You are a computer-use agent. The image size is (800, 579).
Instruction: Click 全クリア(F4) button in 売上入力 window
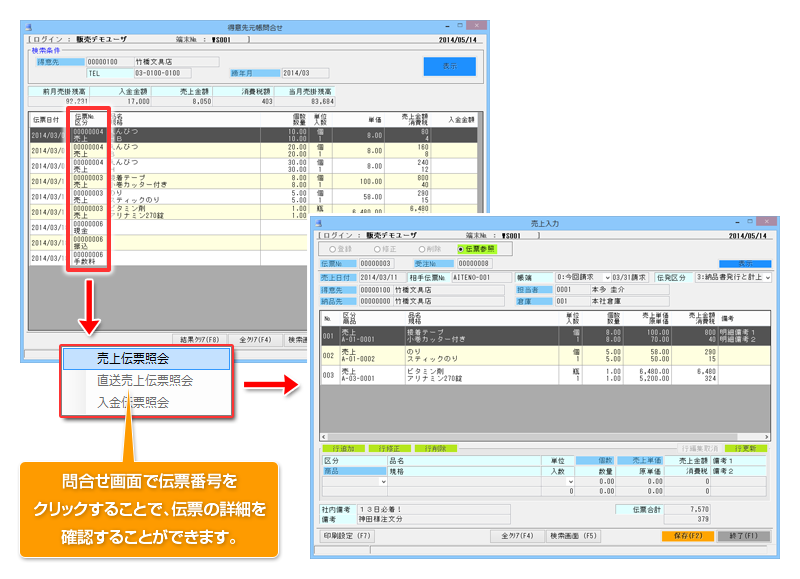pyautogui.click(x=517, y=536)
